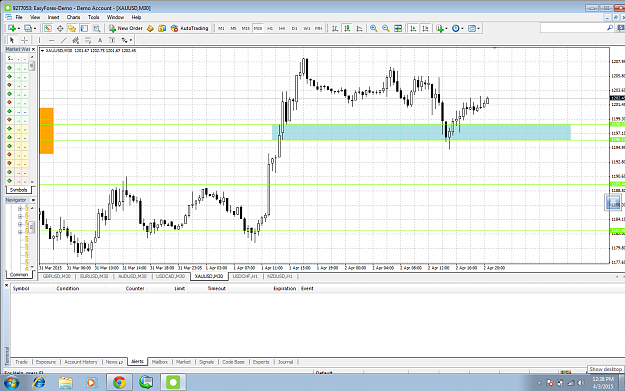Image resolution: width=625 pixels, height=391 pixels.
Task: Close the Market Watch panel
Action: [33, 49]
